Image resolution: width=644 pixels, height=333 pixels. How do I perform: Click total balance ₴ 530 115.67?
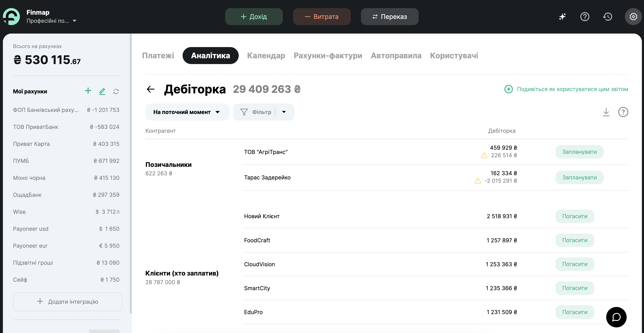(47, 60)
